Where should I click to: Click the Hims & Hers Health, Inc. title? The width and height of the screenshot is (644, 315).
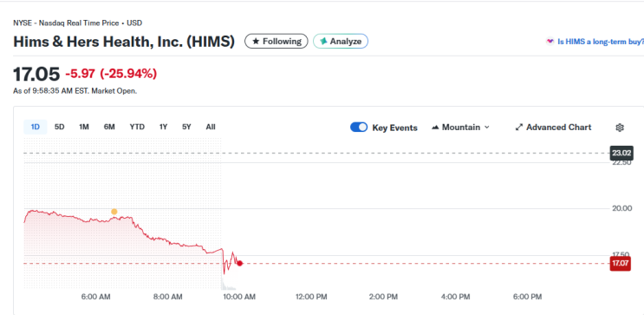124,42
